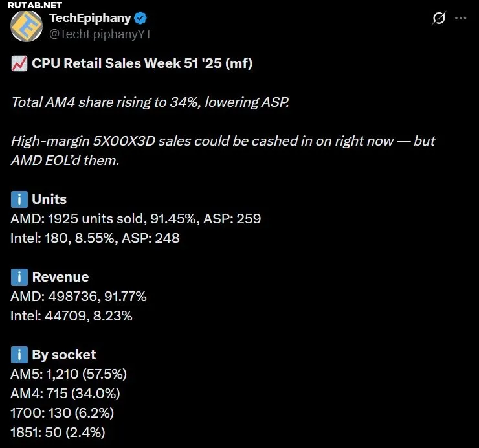Click the AM5 1,210 socket line

[x=69, y=374]
